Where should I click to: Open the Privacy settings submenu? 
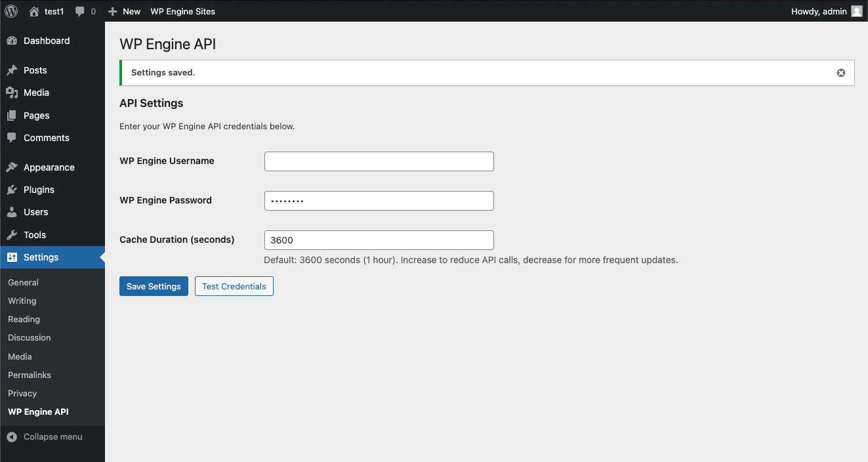[22, 393]
